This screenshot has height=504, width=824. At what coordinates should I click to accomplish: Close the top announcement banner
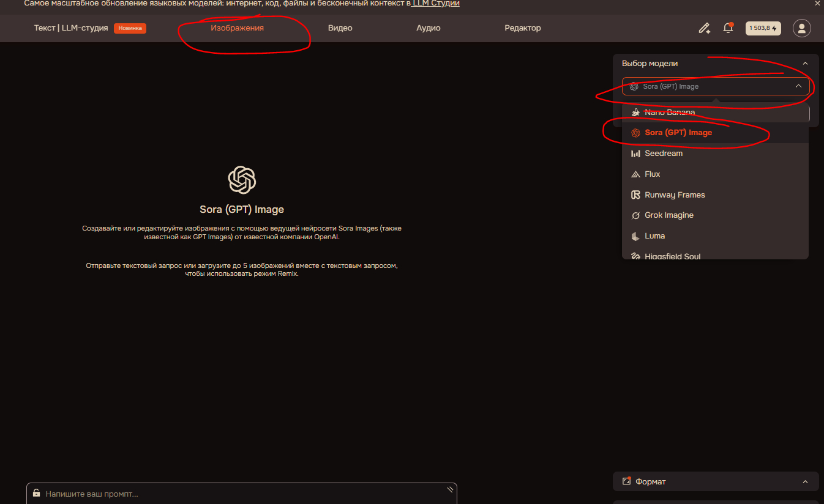point(817,3)
